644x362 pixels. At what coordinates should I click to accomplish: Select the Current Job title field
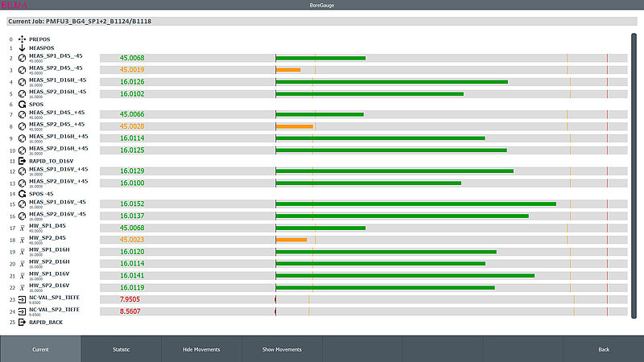click(x=322, y=22)
